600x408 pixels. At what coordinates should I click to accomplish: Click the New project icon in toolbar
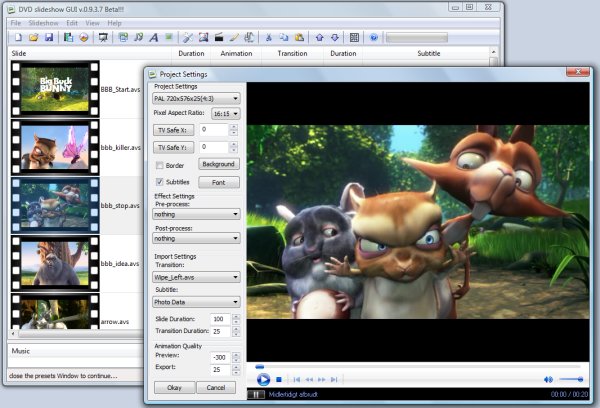click(17, 38)
